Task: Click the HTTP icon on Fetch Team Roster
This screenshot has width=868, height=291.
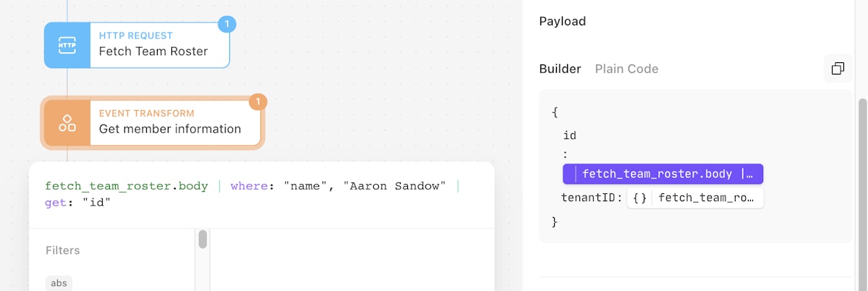Action: pyautogui.click(x=67, y=45)
